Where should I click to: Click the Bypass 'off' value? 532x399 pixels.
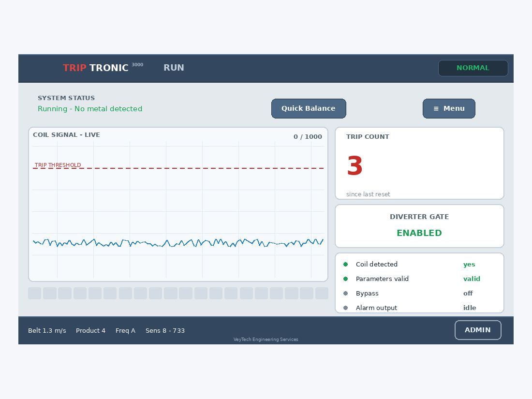pos(468,294)
